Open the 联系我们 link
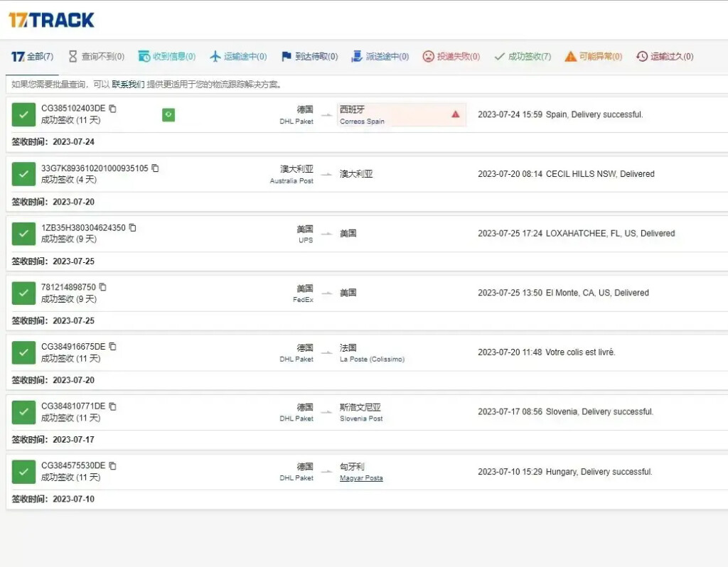Viewport: 728px width, 567px height. (128, 85)
